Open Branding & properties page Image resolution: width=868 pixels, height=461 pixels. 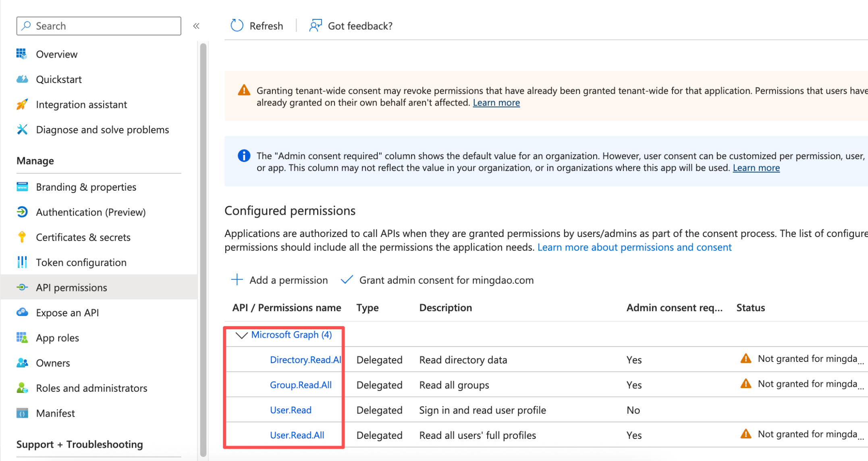click(86, 187)
